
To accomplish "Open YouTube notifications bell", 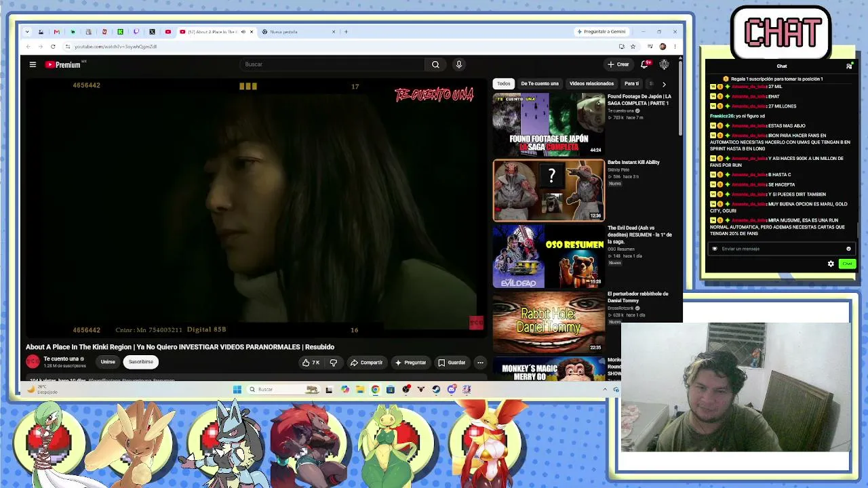I will 644,64.
